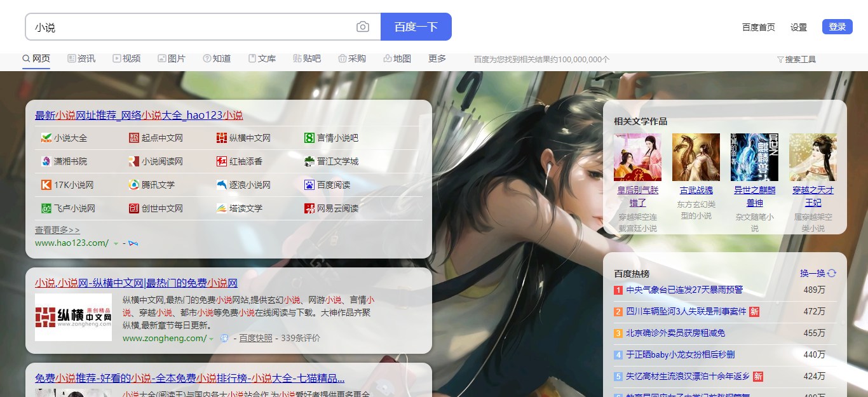Click the 皇后别气朕错了 book thumbnail
The image size is (868, 397).
pos(637,157)
